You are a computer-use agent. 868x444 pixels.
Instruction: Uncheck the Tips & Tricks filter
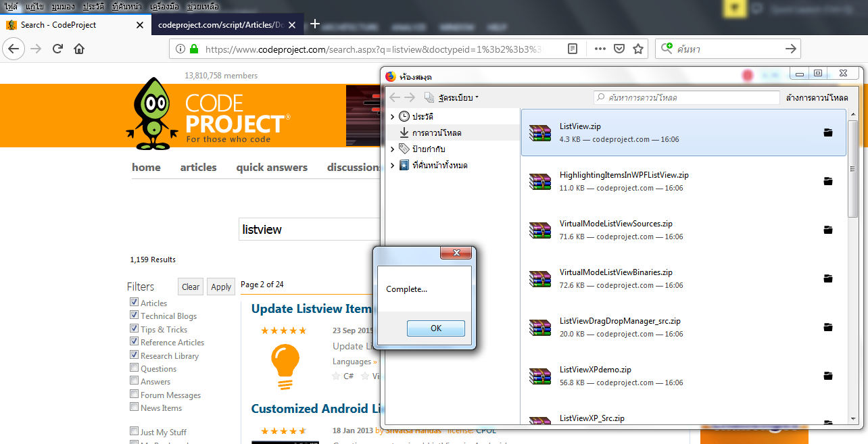pos(134,329)
